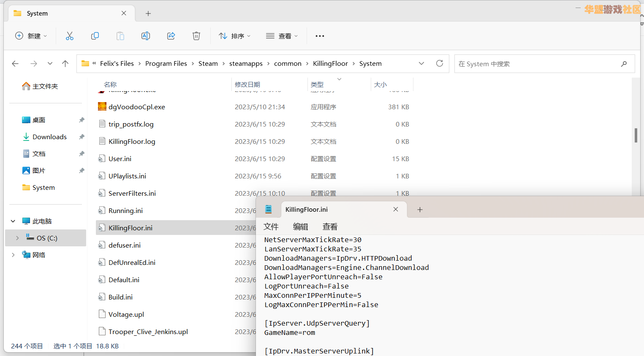Click the Notepad app icon in tab bar
644x356 pixels.
pos(268,209)
